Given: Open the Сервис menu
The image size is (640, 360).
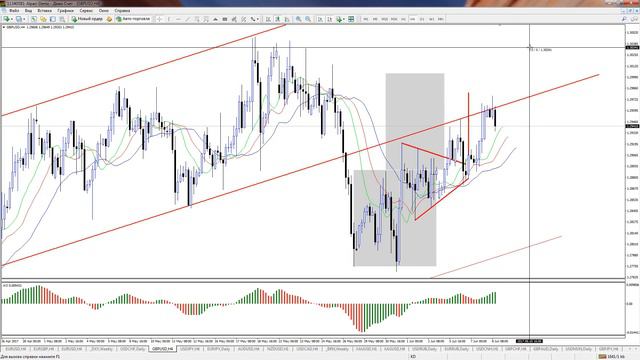Looking at the screenshot, I should 86,11.
